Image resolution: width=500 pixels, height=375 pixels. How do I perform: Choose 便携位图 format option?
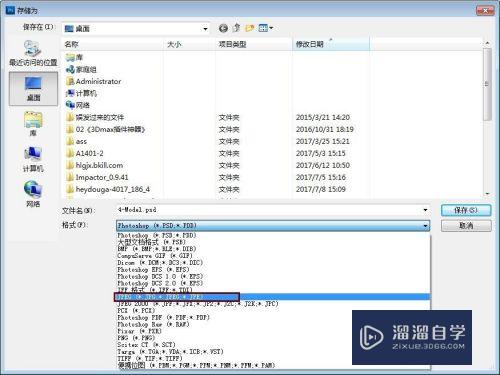pos(273,365)
